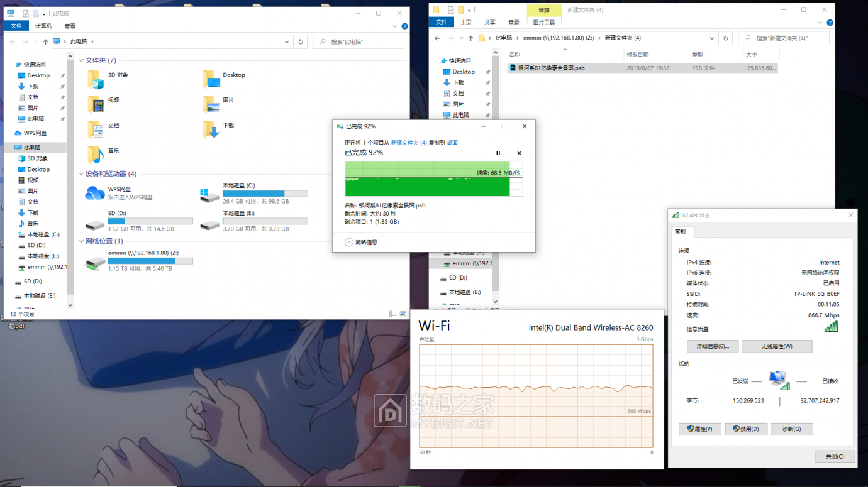Sort by 修改日期 column header
The width and height of the screenshot is (868, 487).
click(637, 55)
